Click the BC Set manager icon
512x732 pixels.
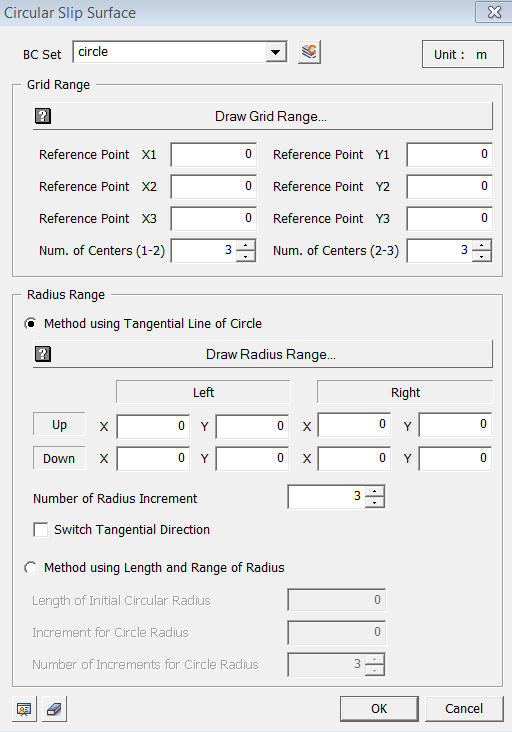(x=309, y=52)
